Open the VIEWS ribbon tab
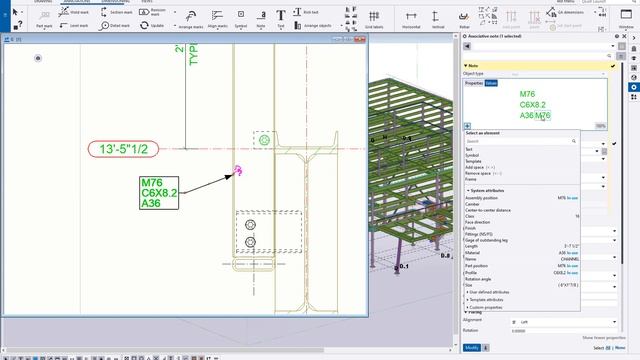This screenshot has height=360, width=640. coord(147,2)
